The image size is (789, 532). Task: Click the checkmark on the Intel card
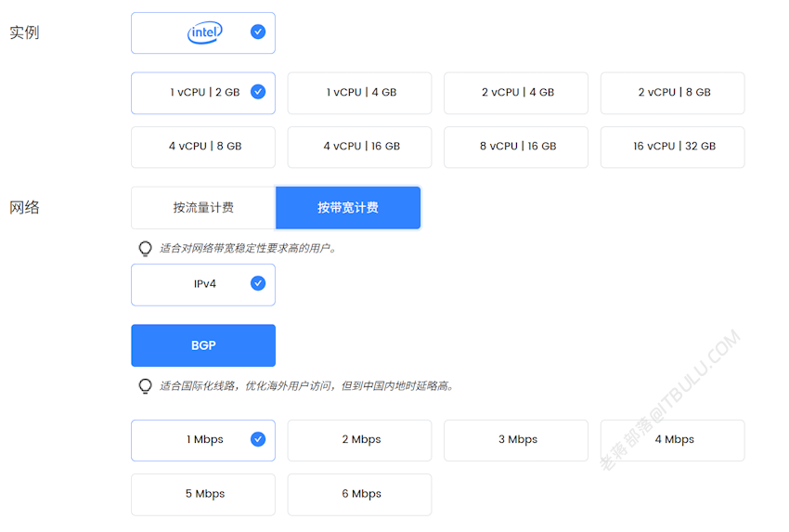click(258, 32)
